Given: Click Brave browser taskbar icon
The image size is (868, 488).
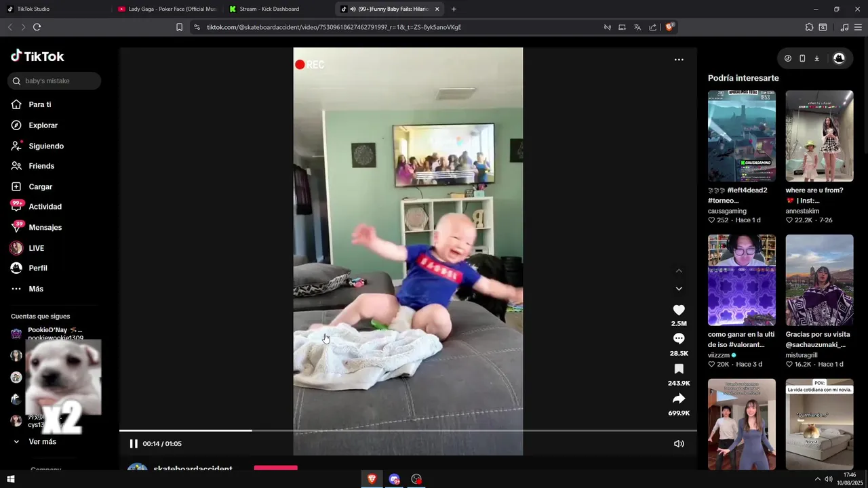Looking at the screenshot, I should (x=372, y=479).
